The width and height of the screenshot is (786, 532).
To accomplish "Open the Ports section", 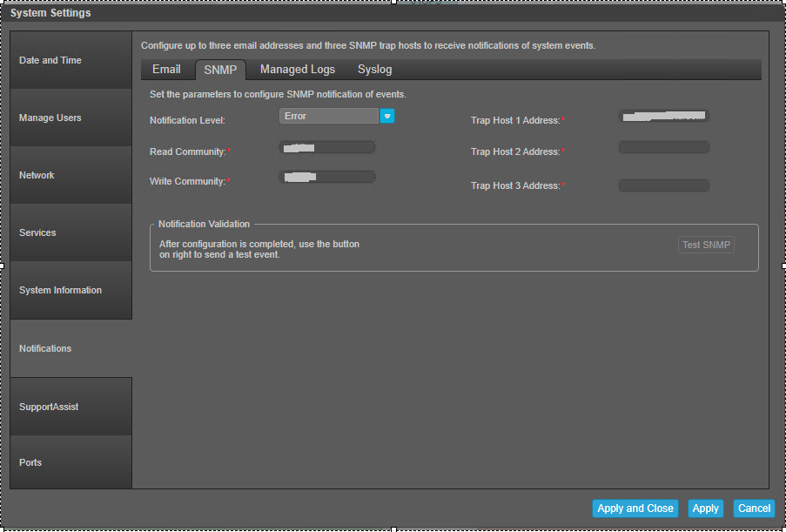I will [x=71, y=462].
